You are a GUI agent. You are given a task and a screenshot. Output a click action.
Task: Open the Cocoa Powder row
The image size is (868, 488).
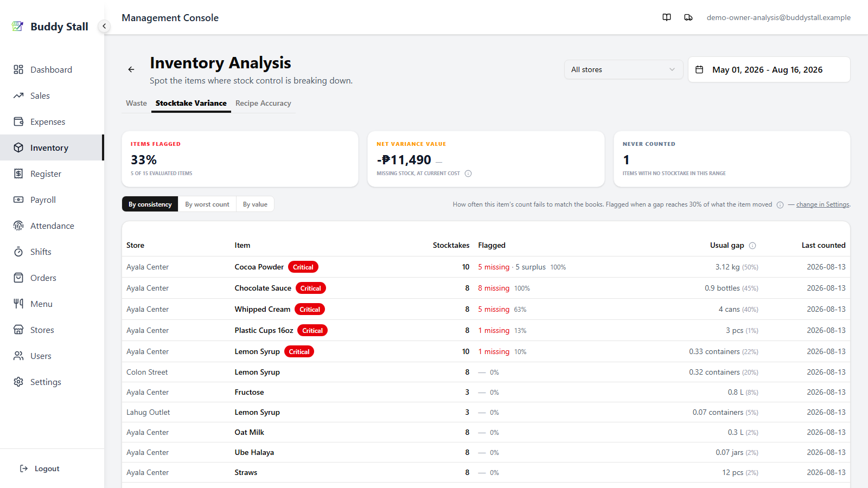click(x=486, y=267)
